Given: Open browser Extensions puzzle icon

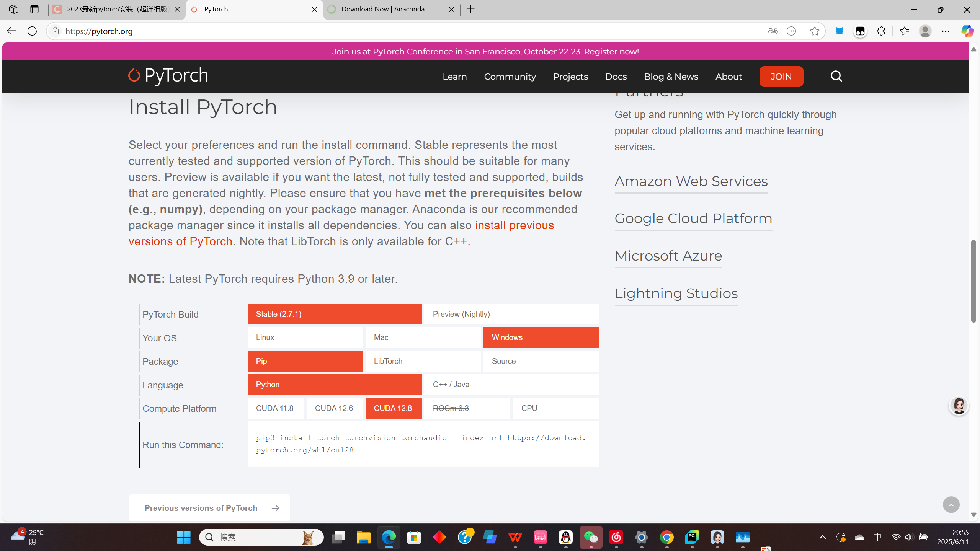Looking at the screenshot, I should (881, 31).
